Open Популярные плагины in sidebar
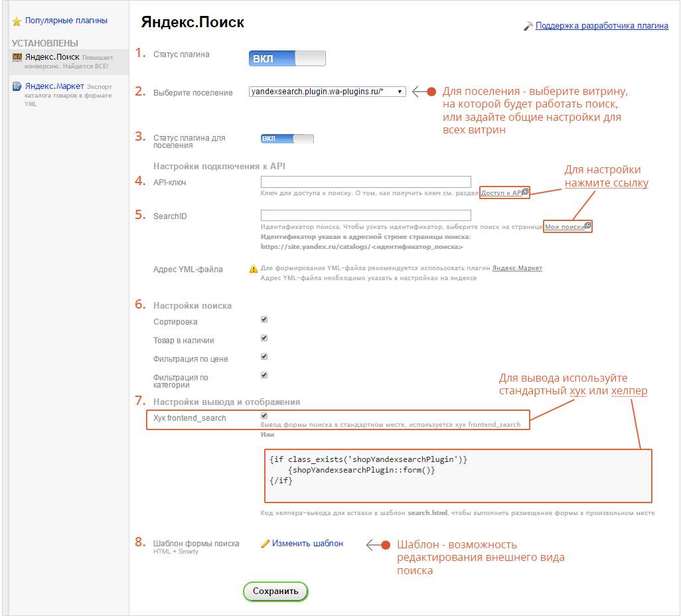 pyautogui.click(x=66, y=21)
